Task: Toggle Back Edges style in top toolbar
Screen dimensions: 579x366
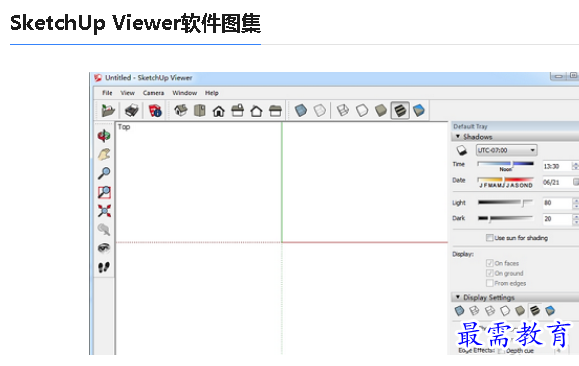Action: [320, 110]
